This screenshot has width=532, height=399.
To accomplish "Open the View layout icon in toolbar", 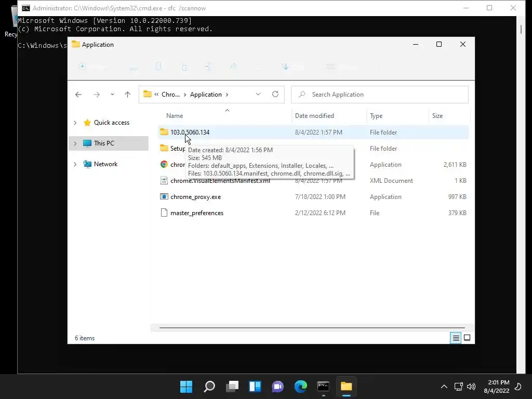I will [x=330, y=66].
